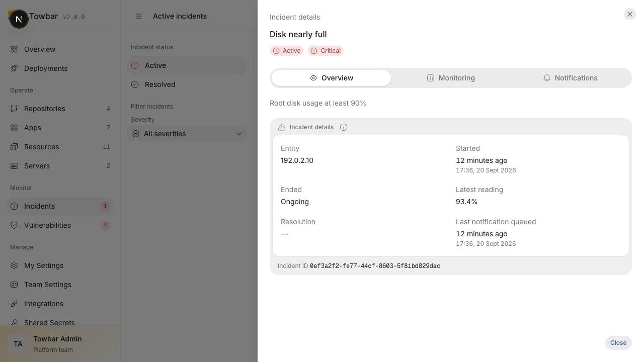Click the bell icon on Notifications tab

click(547, 78)
